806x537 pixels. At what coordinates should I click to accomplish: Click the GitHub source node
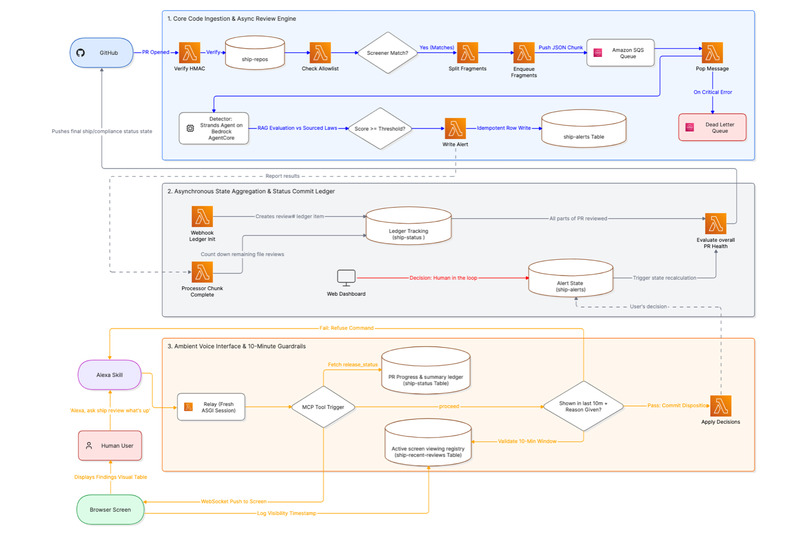pyautogui.click(x=102, y=52)
